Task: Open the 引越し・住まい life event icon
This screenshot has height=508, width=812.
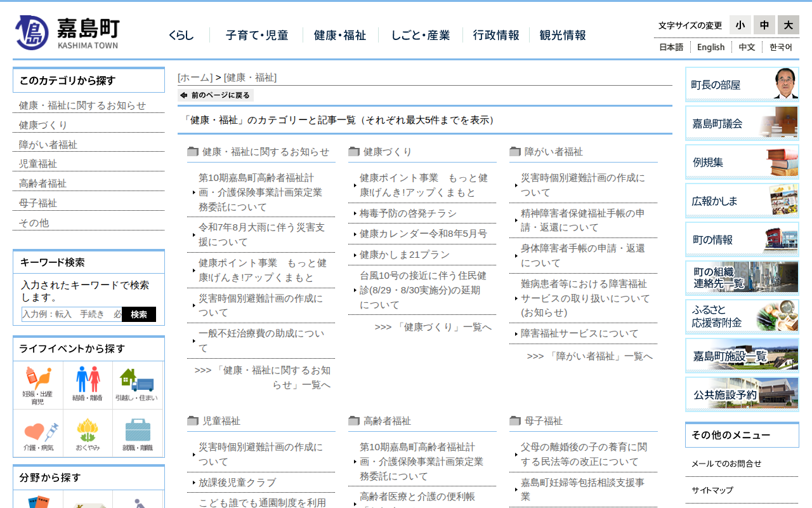Action: pos(137,385)
